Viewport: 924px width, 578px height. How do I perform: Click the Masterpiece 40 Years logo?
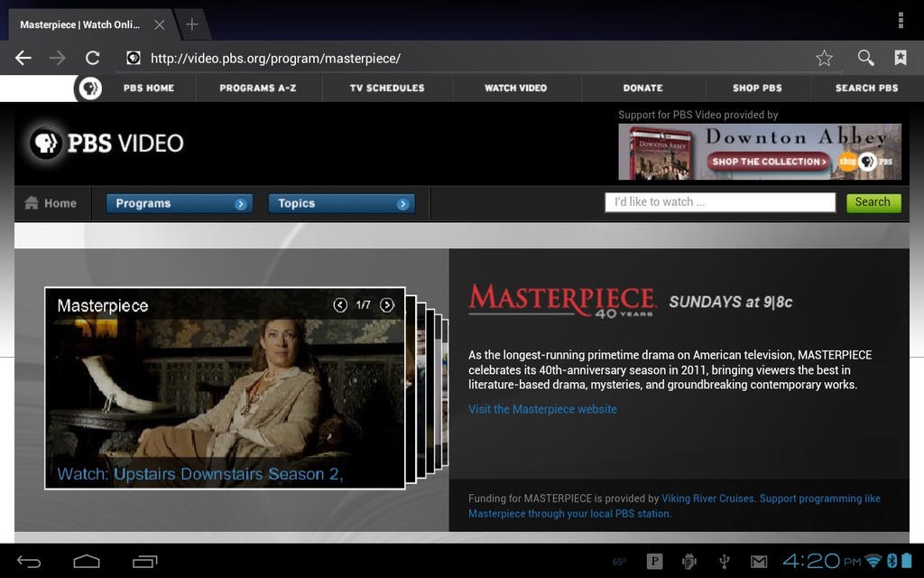(x=562, y=300)
